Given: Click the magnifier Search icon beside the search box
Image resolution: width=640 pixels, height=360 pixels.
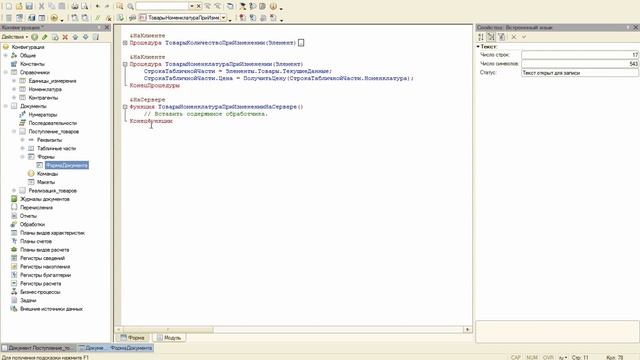Looking at the screenshot, I should (130, 6).
